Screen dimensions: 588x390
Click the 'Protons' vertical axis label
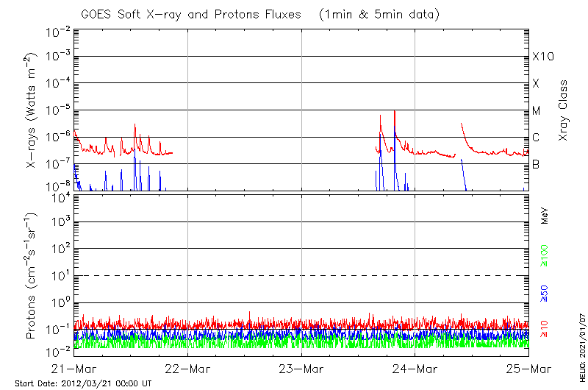point(32,276)
